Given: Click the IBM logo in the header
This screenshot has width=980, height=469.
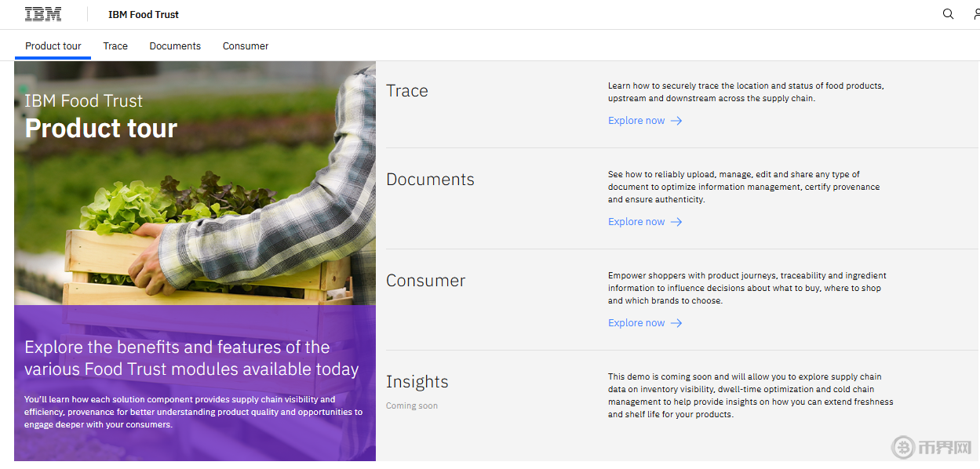Looking at the screenshot, I should [x=42, y=14].
